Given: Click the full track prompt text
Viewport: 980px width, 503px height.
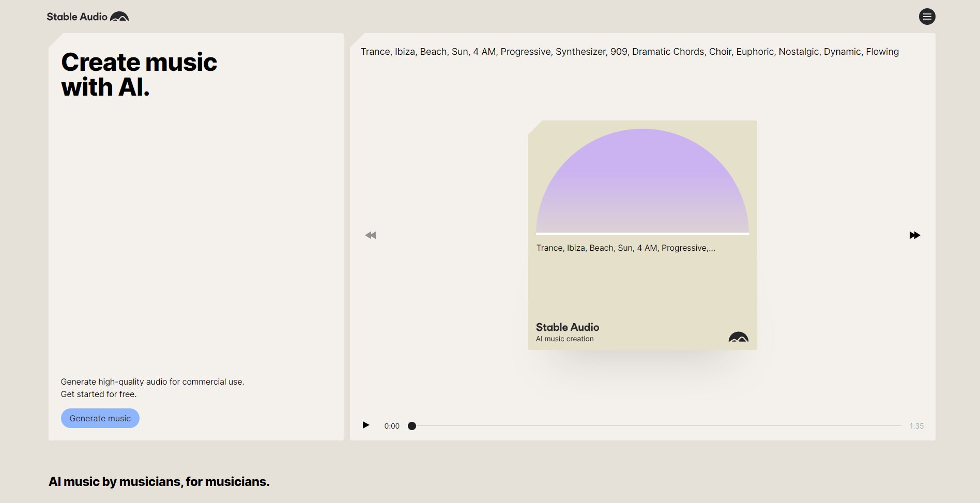Looking at the screenshot, I should pos(630,52).
